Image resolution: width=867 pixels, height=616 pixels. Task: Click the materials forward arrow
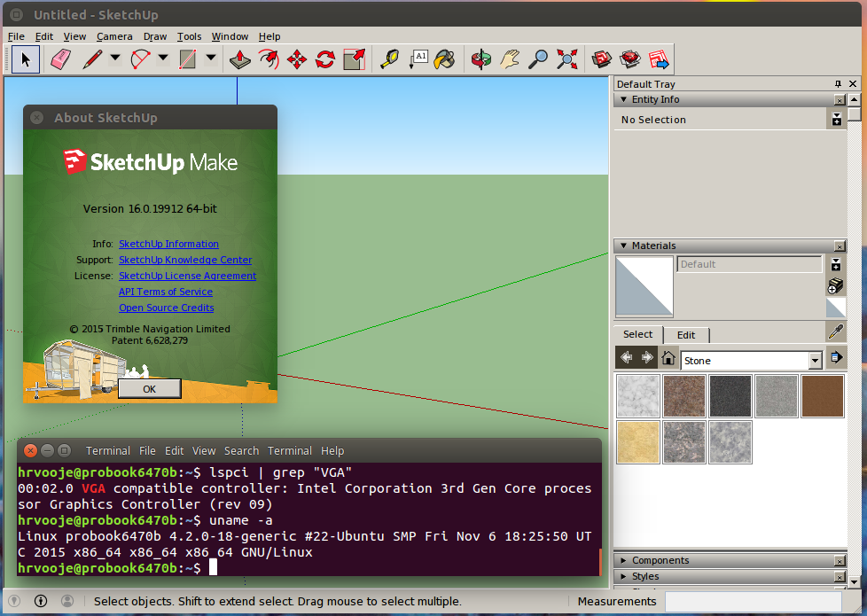point(647,358)
